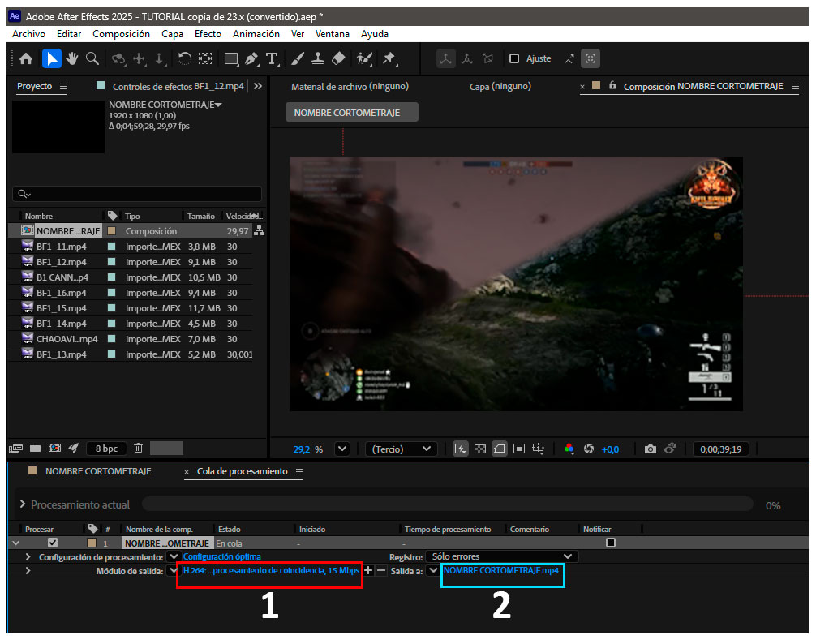Click the Home icon in the toolbar
Image resolution: width=816 pixels, height=644 pixels.
26,58
